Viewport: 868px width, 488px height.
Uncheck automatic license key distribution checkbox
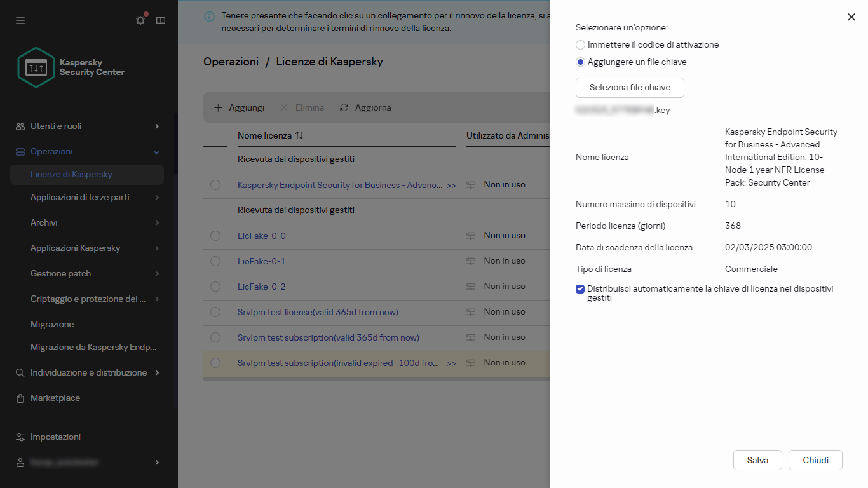click(x=580, y=289)
